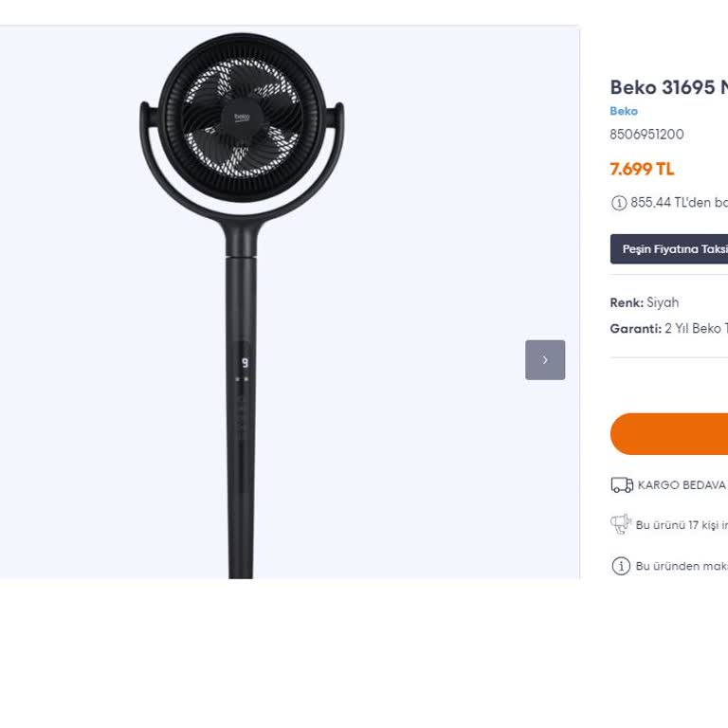Click the 7.699 TL price
Image resolution: width=728 pixels, height=728 pixels.
642,169
